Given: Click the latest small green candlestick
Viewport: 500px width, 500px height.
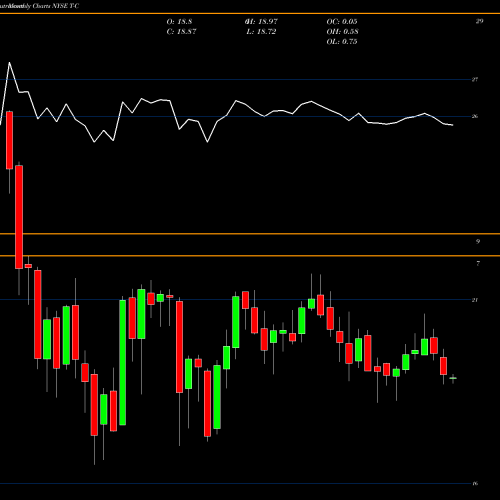Looking at the screenshot, I should pos(453,378).
